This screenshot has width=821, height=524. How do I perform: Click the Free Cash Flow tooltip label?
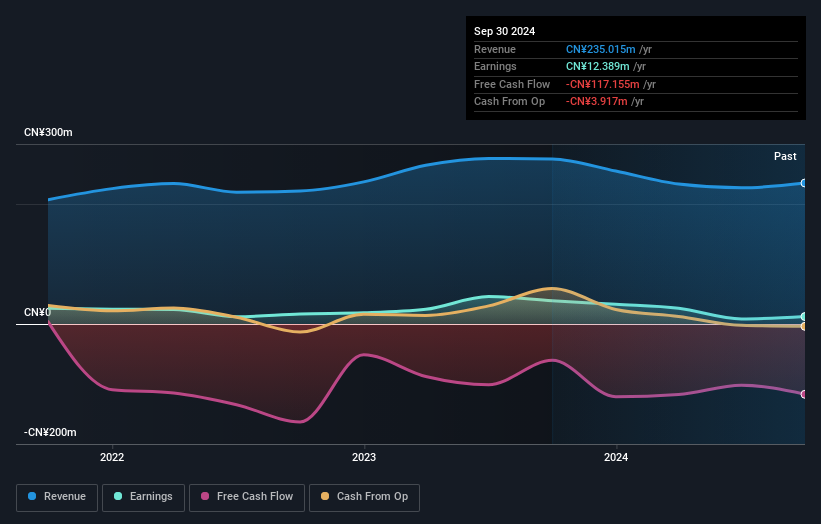coord(512,84)
